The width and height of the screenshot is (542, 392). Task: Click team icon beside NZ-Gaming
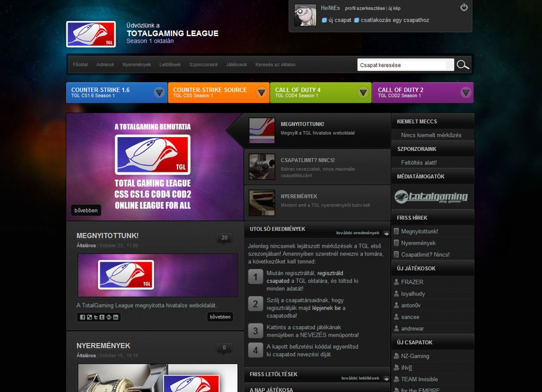396,356
